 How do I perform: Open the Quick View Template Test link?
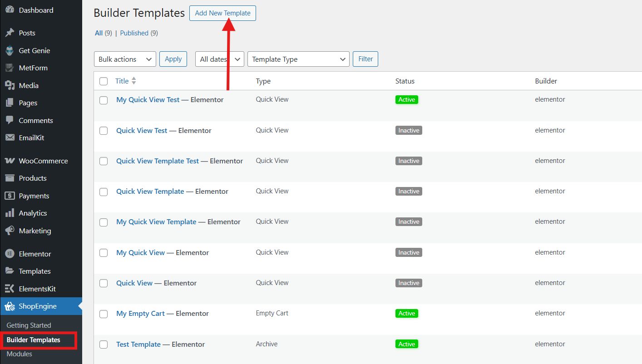click(158, 161)
